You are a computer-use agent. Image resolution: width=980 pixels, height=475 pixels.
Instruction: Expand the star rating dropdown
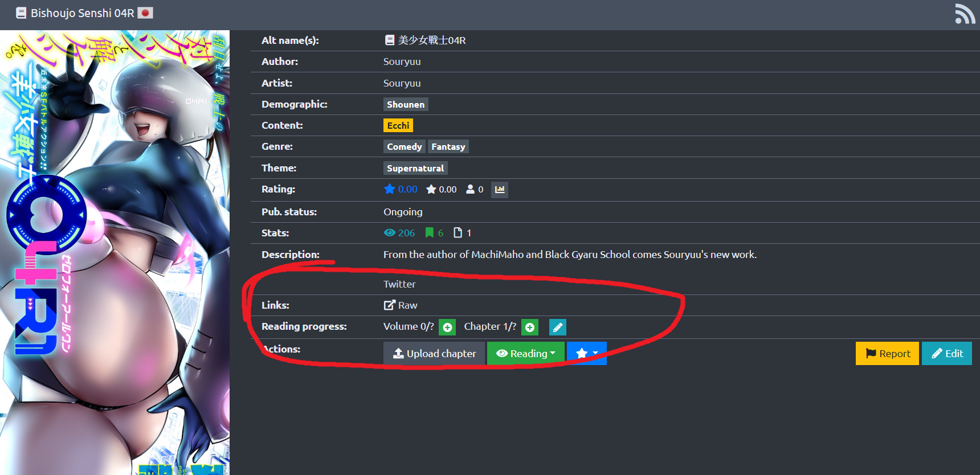pos(587,353)
